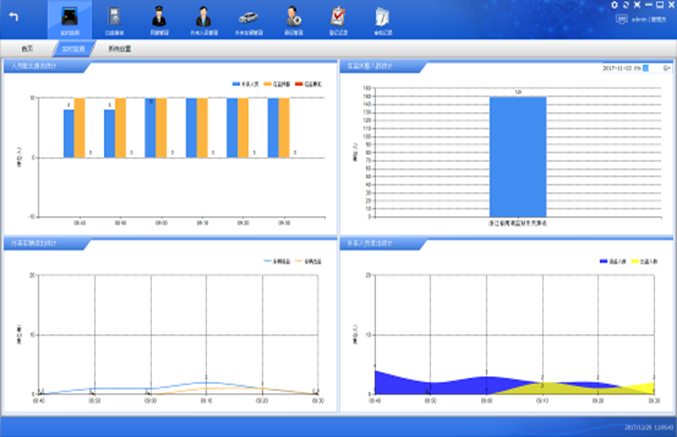Open the clipboard checkmark records icon
The image size is (677, 437).
pos(337,16)
